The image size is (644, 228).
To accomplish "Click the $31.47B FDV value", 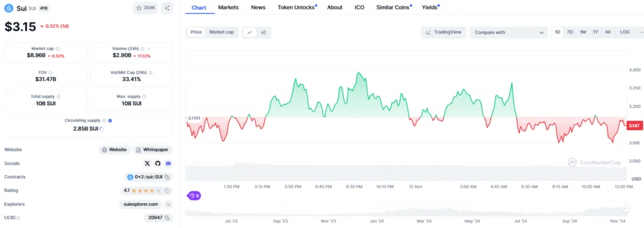I will (x=45, y=79).
